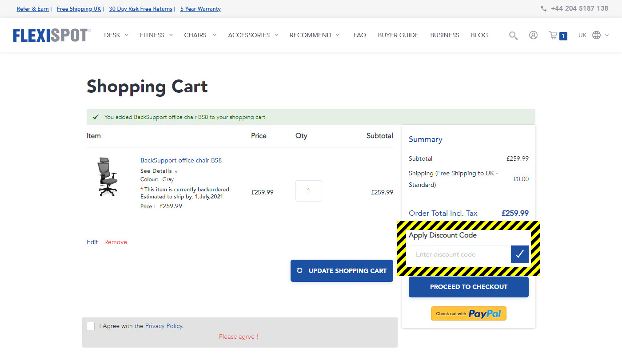Viewport: 622px width, 364px height.
Task: Focus the Enter discount code field
Action: click(x=460, y=254)
